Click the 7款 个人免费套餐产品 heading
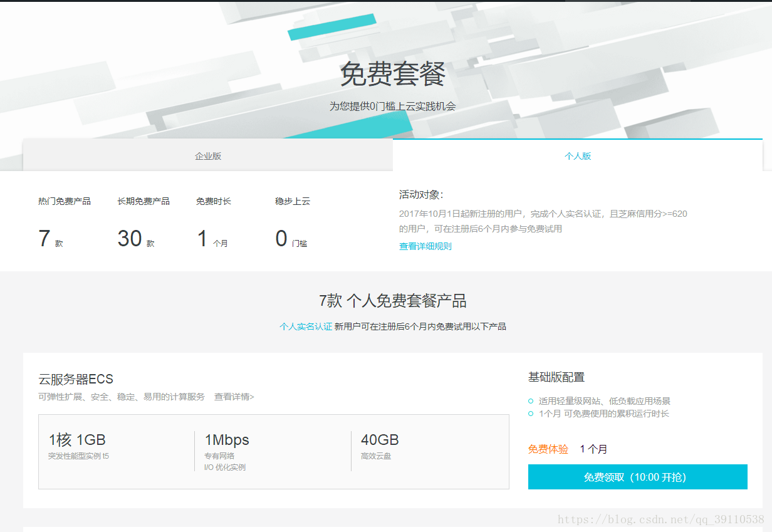This screenshot has width=772, height=532. coord(393,301)
